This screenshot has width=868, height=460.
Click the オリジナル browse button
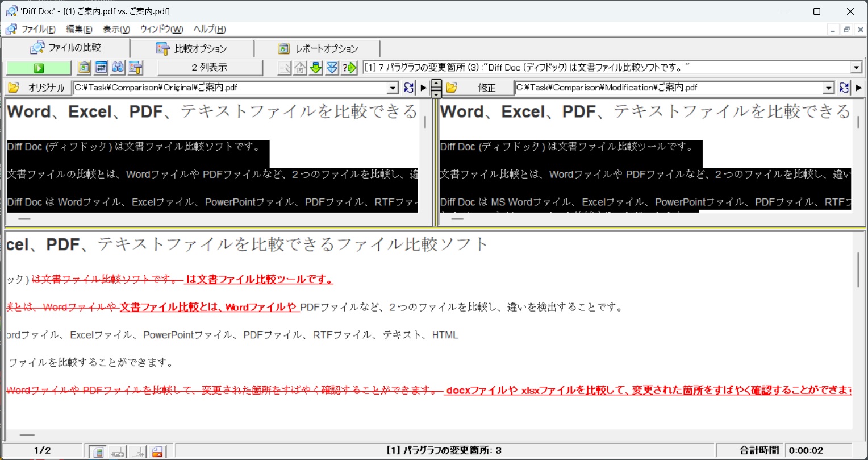pos(37,88)
